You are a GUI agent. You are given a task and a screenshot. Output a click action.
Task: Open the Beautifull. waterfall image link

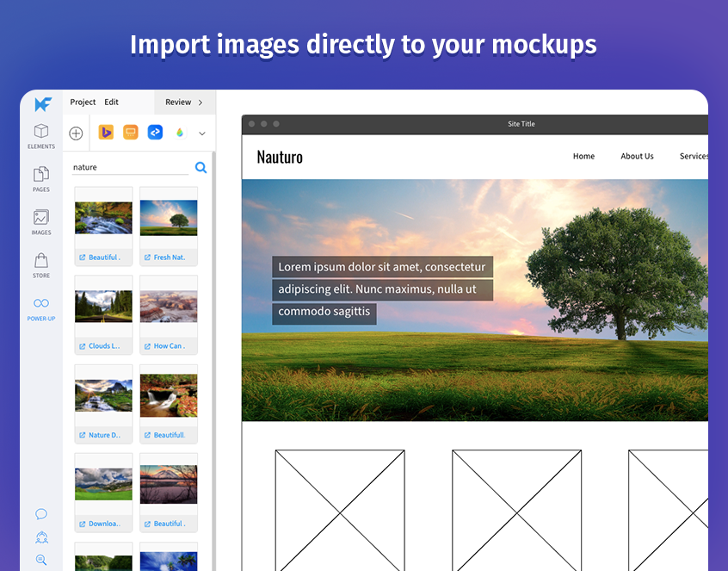click(x=170, y=435)
